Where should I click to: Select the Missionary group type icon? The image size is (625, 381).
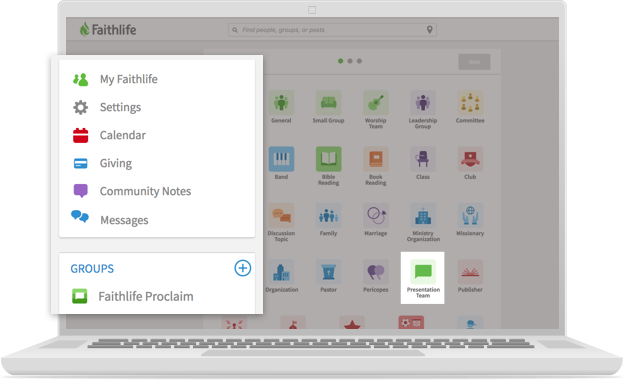470,216
